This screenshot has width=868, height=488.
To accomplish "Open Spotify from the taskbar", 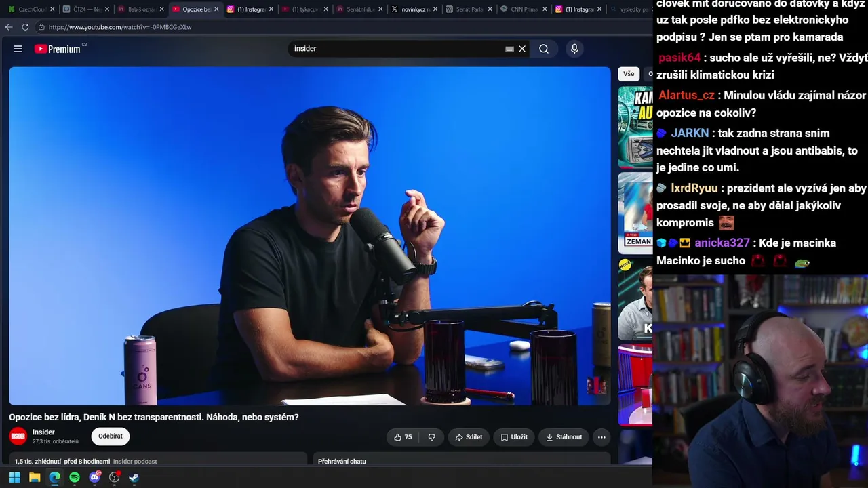I will (75, 477).
